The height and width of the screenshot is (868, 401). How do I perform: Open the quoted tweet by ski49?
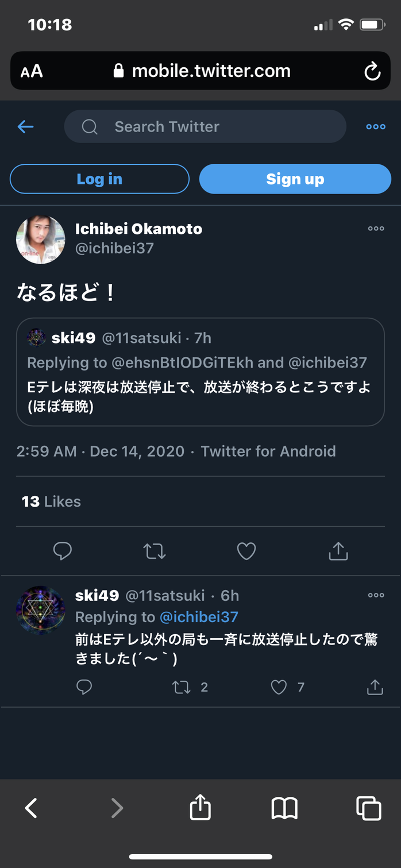pos(200,372)
